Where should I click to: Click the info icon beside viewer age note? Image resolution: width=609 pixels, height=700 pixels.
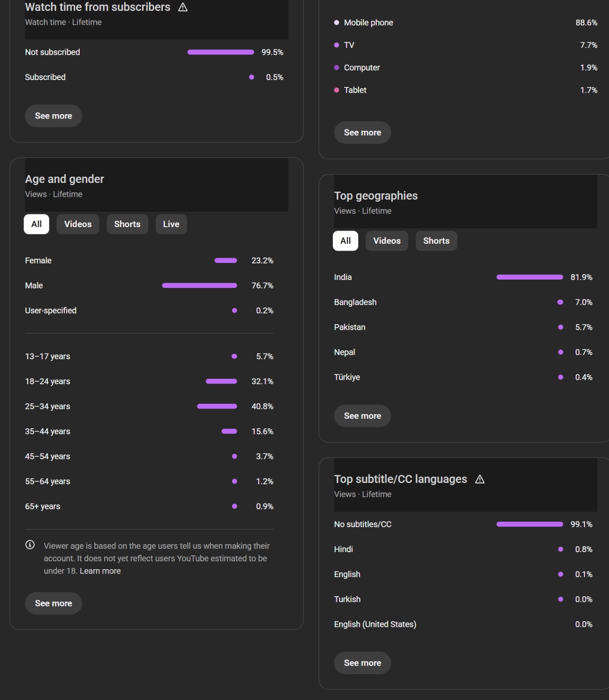click(30, 545)
